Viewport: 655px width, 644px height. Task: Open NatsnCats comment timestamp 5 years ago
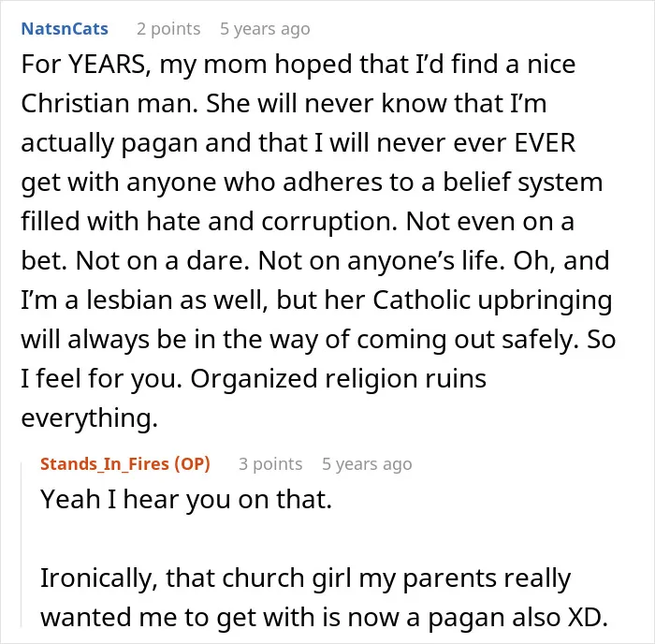[x=265, y=29]
